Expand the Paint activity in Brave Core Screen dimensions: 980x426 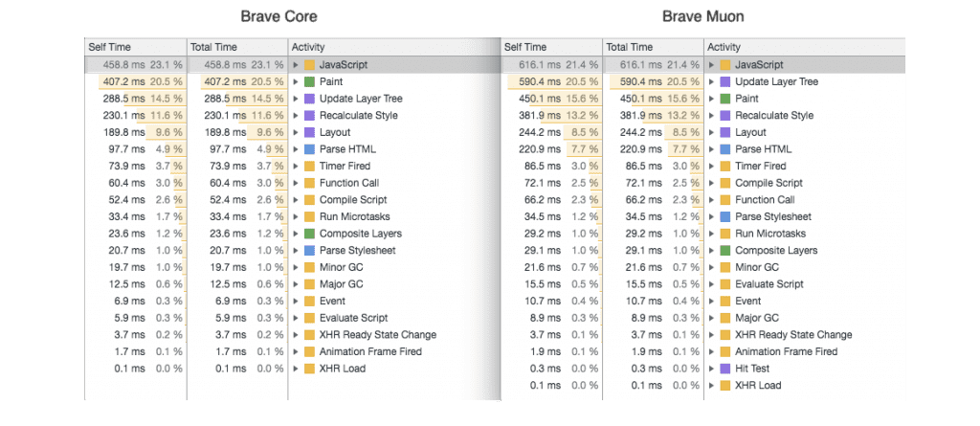click(x=296, y=82)
